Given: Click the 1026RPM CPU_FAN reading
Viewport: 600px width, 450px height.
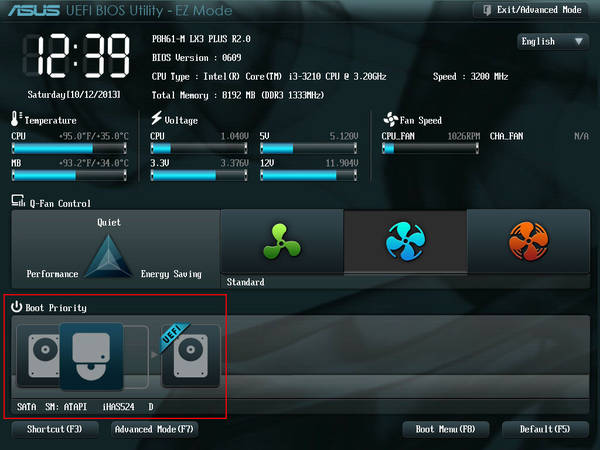Looking at the screenshot, I should tap(464, 136).
